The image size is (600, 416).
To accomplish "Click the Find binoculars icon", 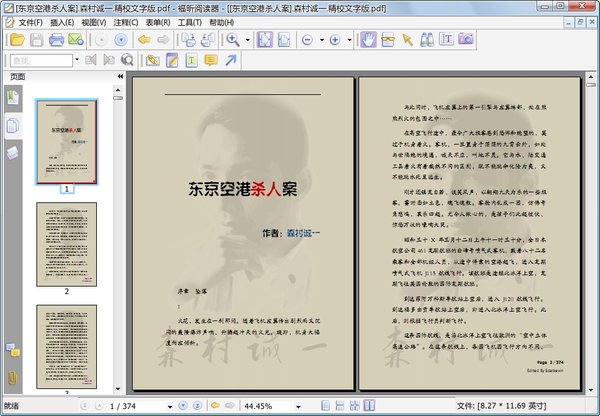I will (426, 40).
